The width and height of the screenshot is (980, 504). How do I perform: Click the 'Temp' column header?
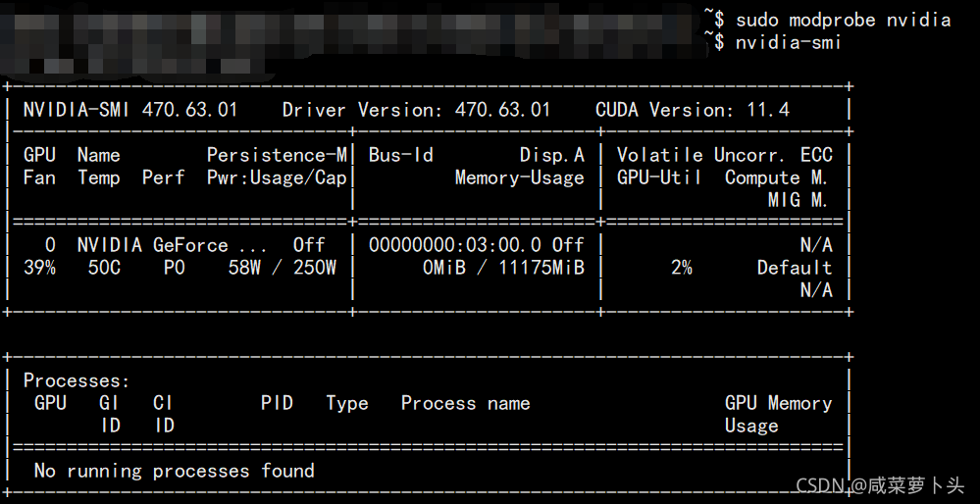tap(99, 177)
